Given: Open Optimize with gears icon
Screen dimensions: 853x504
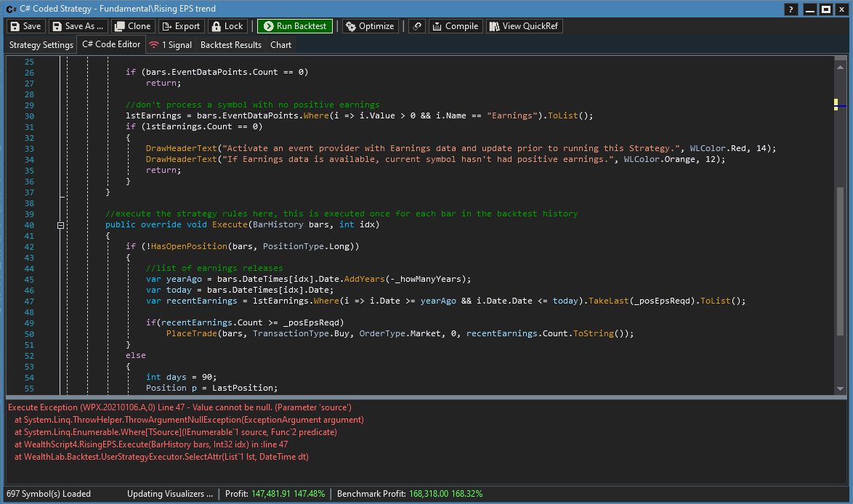Looking at the screenshot, I should point(370,26).
